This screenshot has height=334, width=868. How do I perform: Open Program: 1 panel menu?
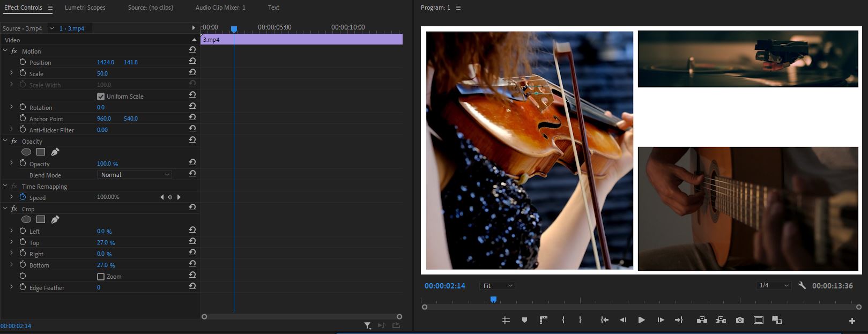pyautogui.click(x=458, y=8)
